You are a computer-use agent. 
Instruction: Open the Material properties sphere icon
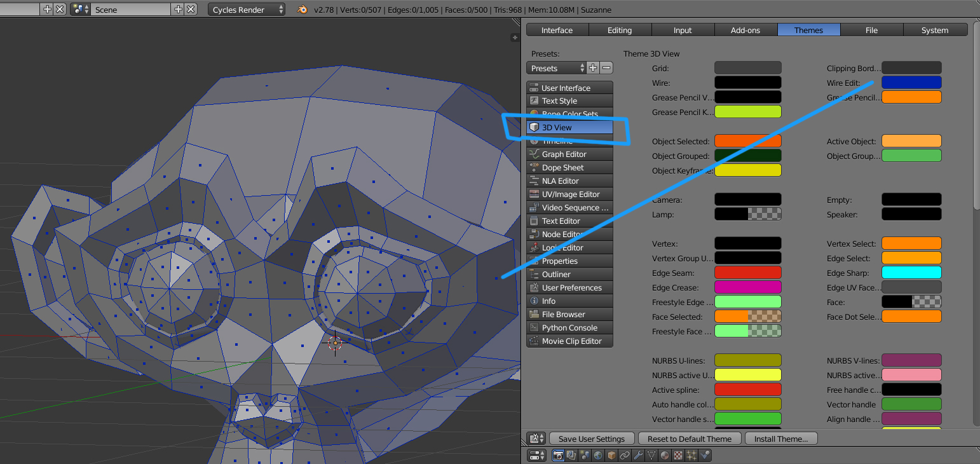[x=665, y=455]
